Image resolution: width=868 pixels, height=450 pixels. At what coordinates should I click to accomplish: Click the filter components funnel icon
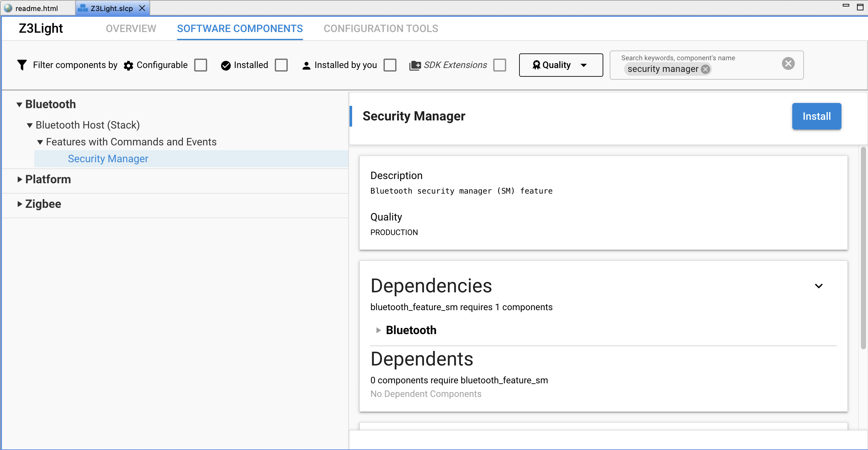click(x=22, y=65)
